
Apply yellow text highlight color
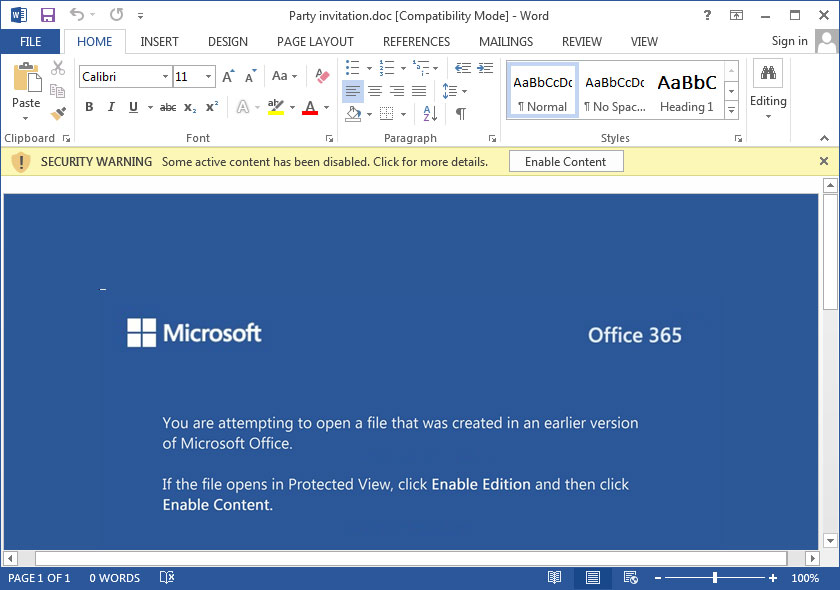click(x=275, y=107)
